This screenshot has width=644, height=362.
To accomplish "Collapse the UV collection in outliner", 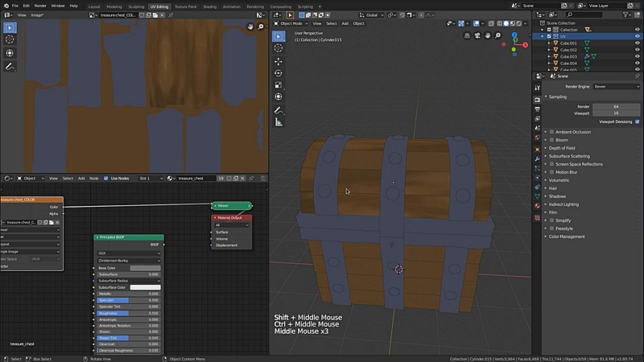I will pyautogui.click(x=543, y=36).
